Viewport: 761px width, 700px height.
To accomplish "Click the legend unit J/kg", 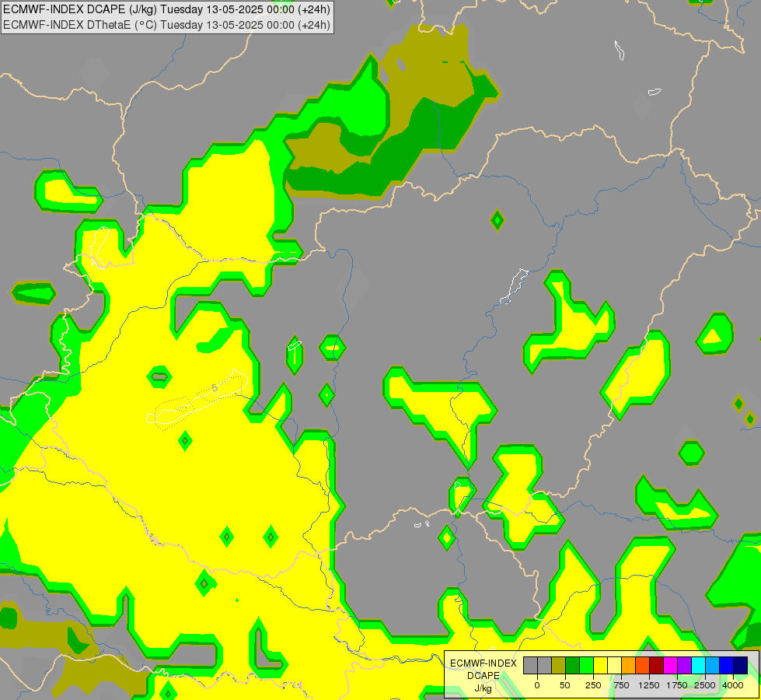I will 483,688.
